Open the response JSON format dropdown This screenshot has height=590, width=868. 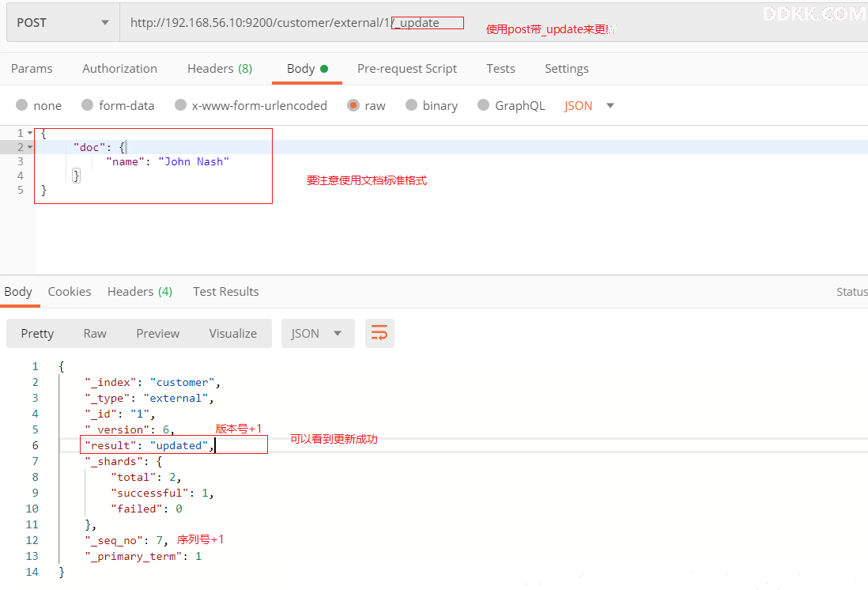pyautogui.click(x=318, y=334)
